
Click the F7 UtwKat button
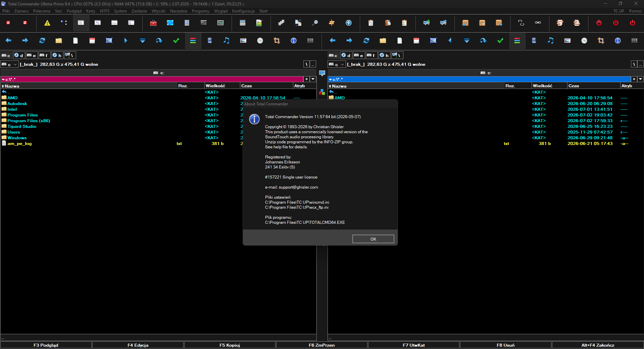(414, 345)
